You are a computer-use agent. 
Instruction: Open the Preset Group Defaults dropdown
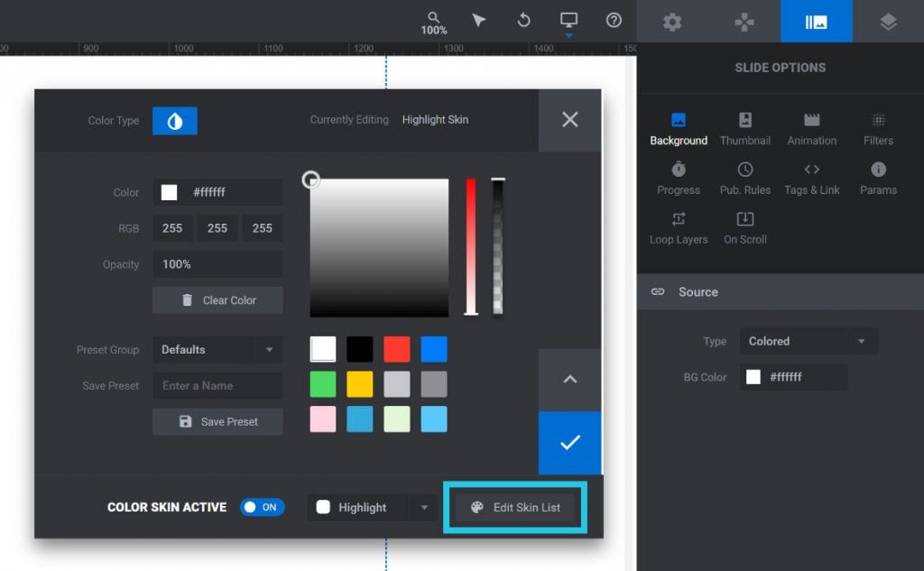pyautogui.click(x=217, y=349)
